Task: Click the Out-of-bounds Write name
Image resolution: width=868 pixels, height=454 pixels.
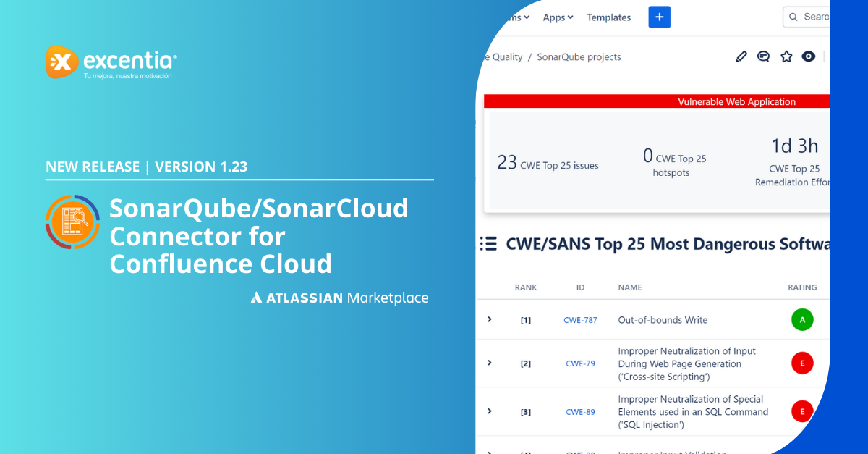Action: (663, 320)
